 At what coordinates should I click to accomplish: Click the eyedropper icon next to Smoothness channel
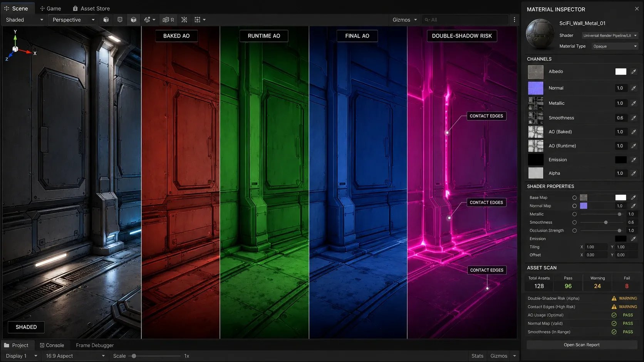tap(634, 118)
